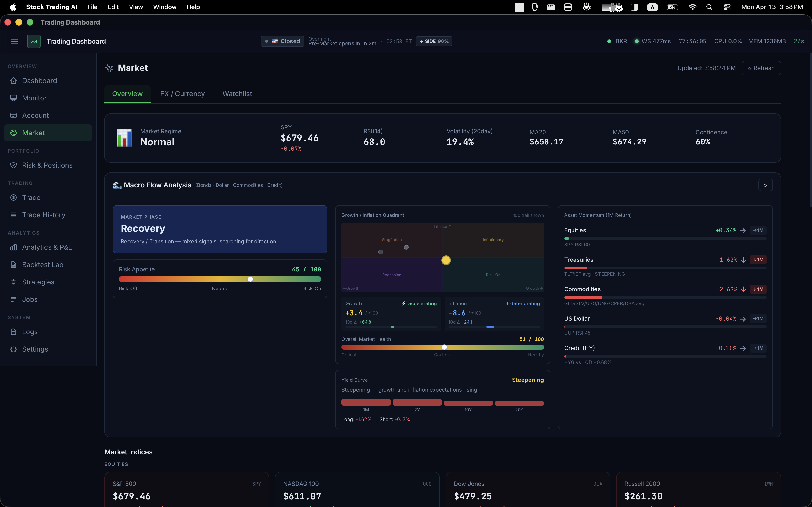Refresh the Macro Flow Analysis panel

pos(765,185)
